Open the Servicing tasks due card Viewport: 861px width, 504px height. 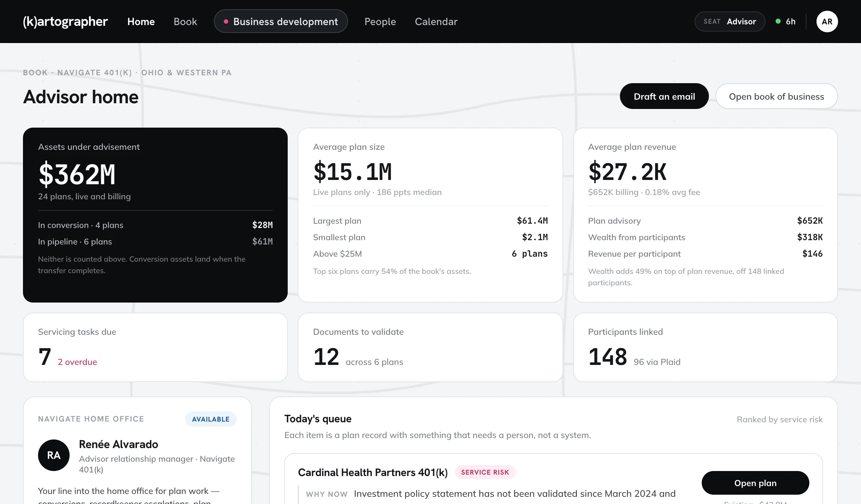[155, 347]
